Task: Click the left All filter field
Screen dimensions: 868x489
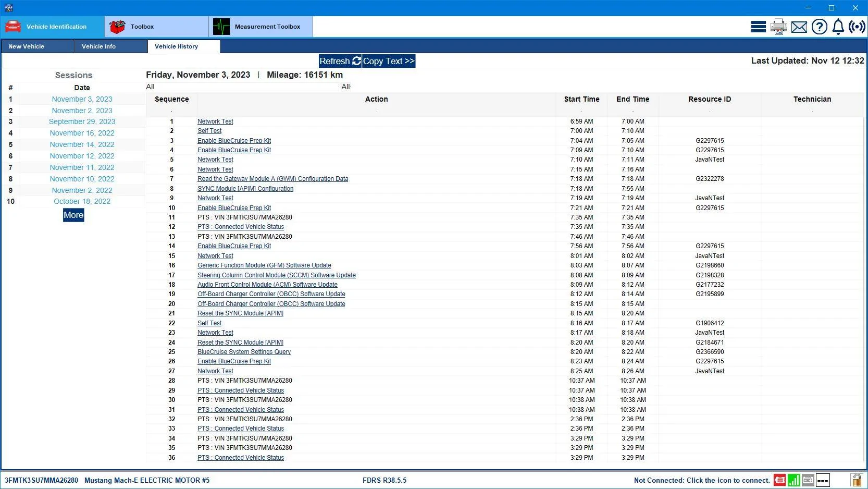Action: (x=242, y=87)
